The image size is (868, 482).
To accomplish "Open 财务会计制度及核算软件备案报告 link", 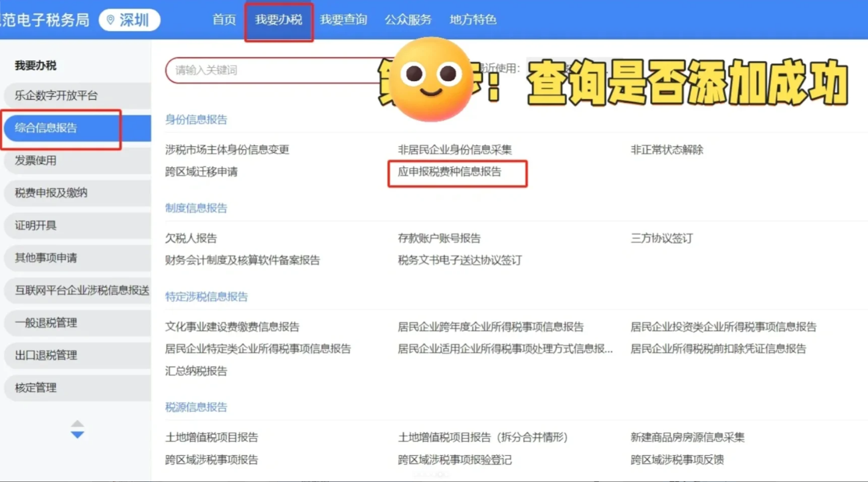I will (242, 260).
